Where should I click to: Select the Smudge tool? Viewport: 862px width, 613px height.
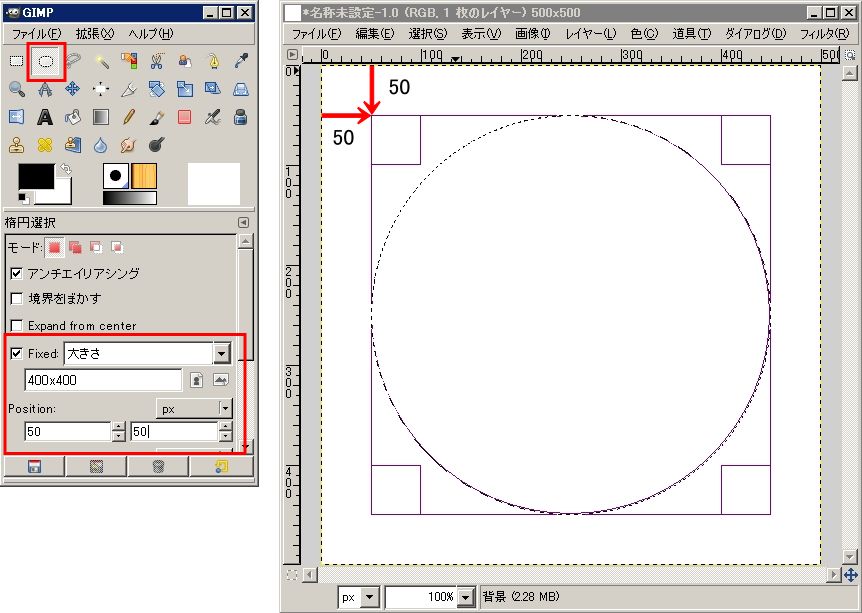129,145
